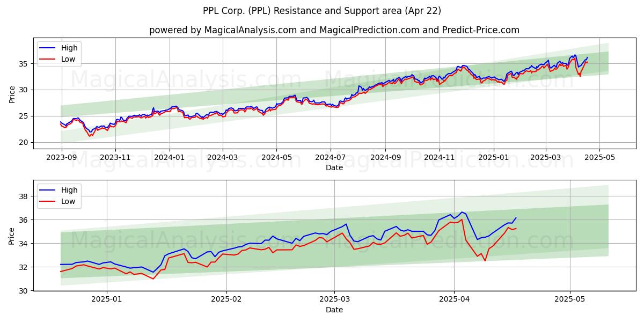The height and width of the screenshot is (322, 644).
Task: Click the '2025-04' x-axis label in bottom chart
Action: (454, 299)
